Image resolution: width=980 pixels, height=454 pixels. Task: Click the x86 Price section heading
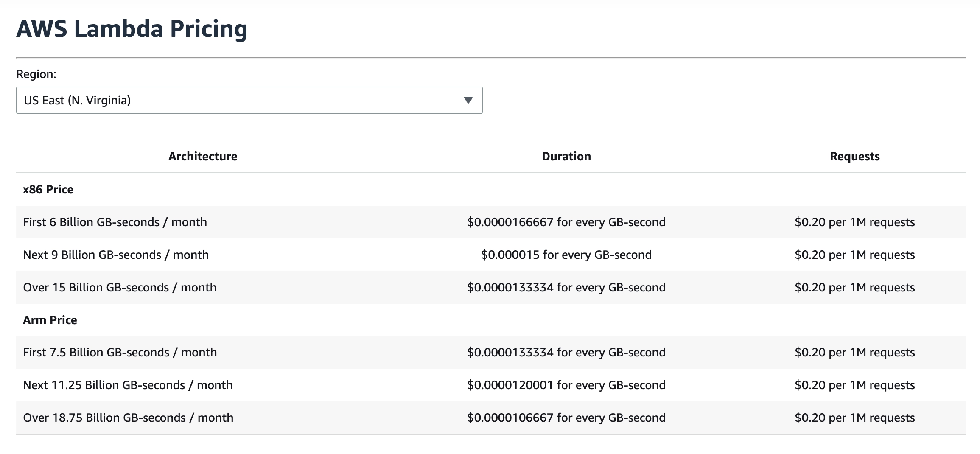[x=48, y=189]
